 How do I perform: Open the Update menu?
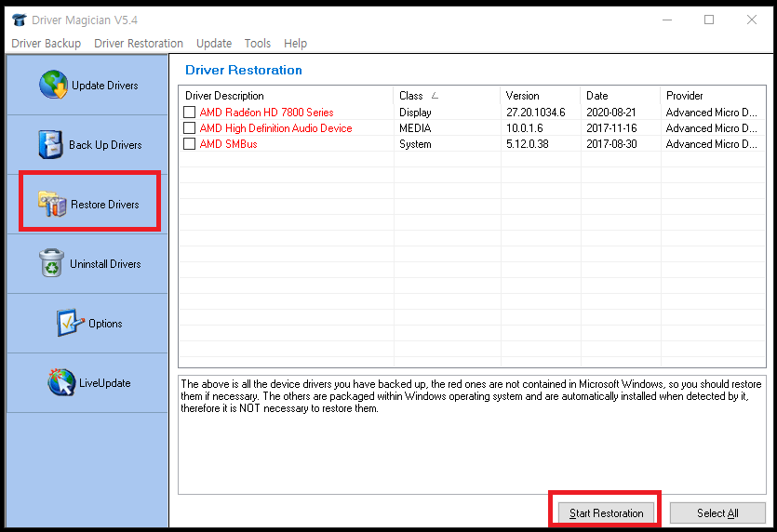214,44
